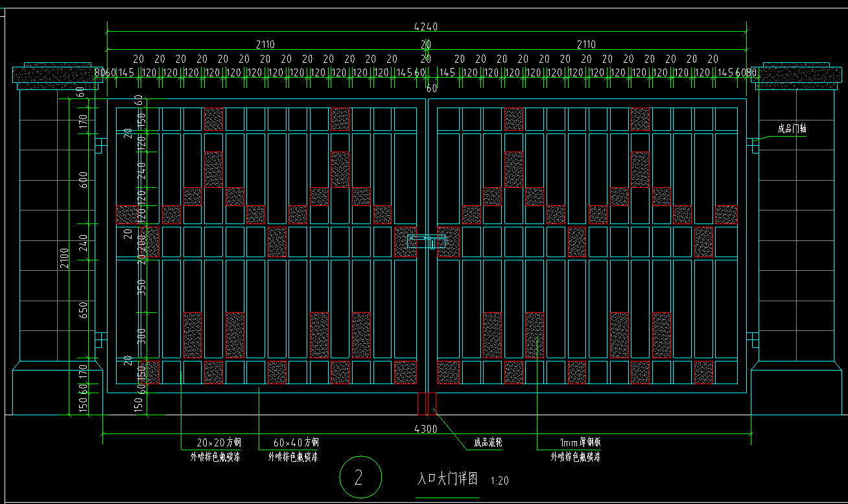The image size is (848, 504).
Task: Click the gate latch at center
Action: [427, 243]
